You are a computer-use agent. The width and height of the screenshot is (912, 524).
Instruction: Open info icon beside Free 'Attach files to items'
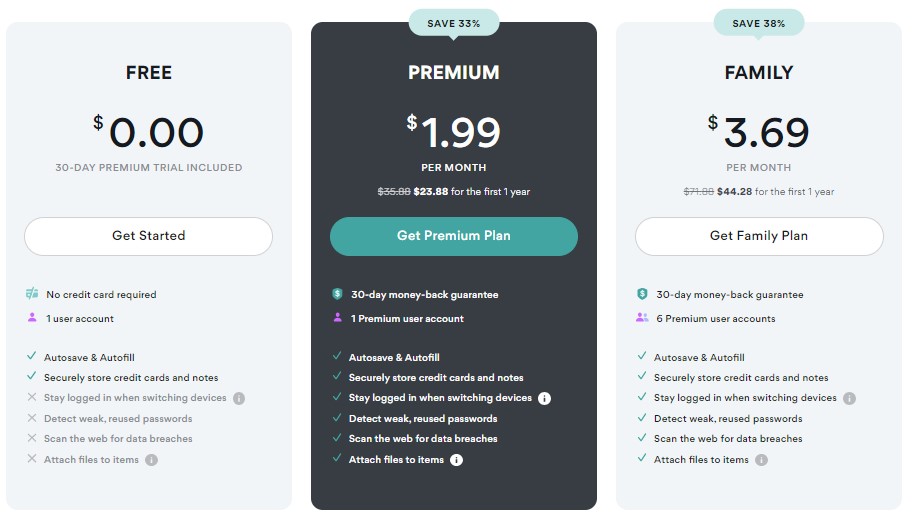pos(151,460)
